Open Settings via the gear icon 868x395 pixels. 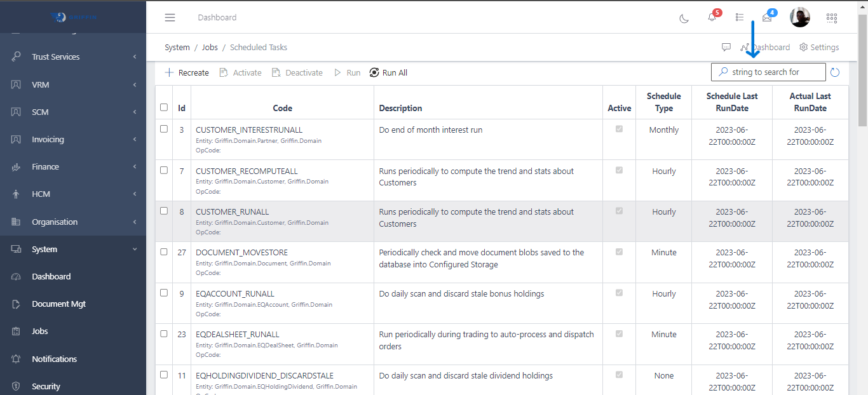tap(819, 47)
